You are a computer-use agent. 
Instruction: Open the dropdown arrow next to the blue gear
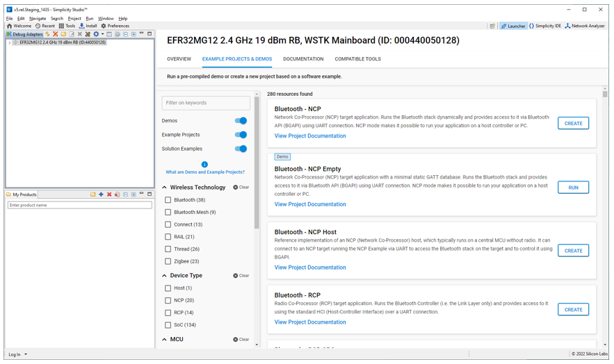point(103,34)
